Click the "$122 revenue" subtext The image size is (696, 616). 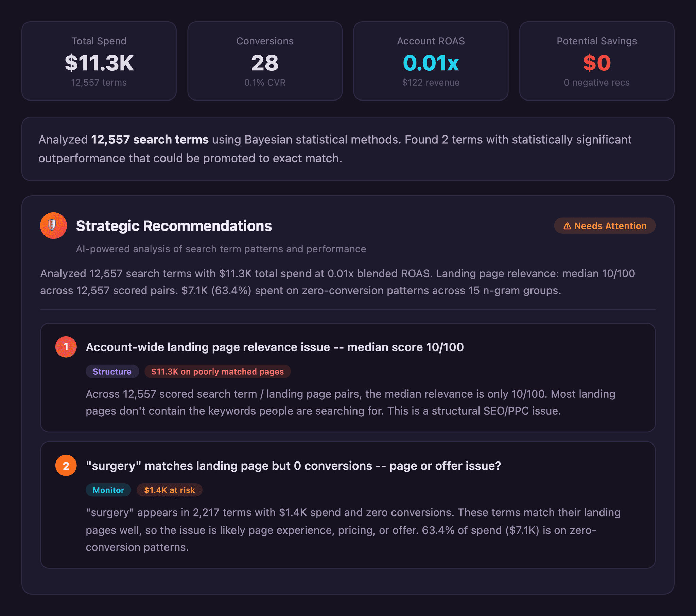tap(430, 83)
